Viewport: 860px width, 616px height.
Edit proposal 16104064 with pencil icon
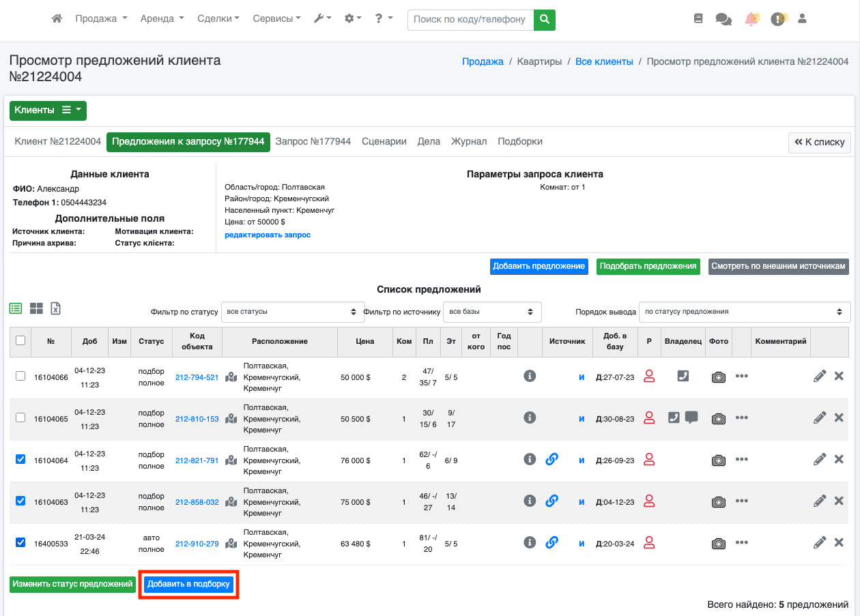point(820,460)
